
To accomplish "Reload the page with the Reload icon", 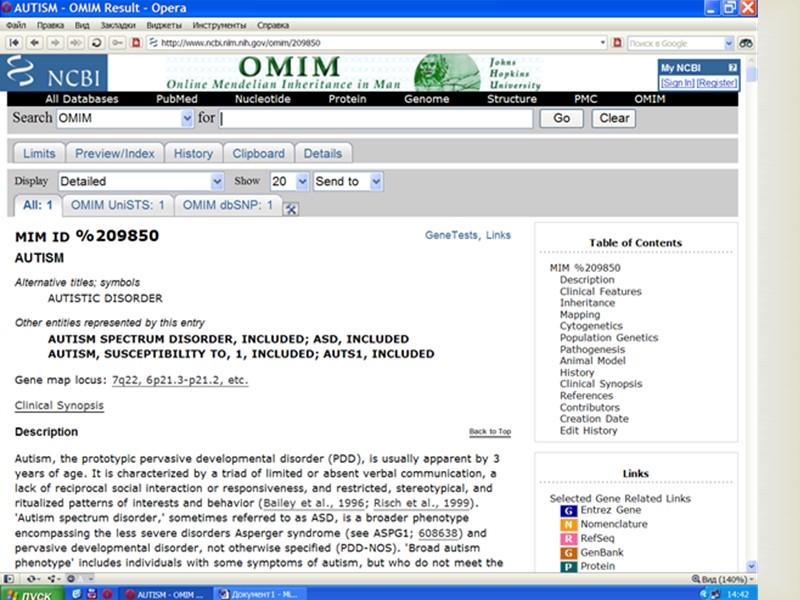I will click(96, 43).
